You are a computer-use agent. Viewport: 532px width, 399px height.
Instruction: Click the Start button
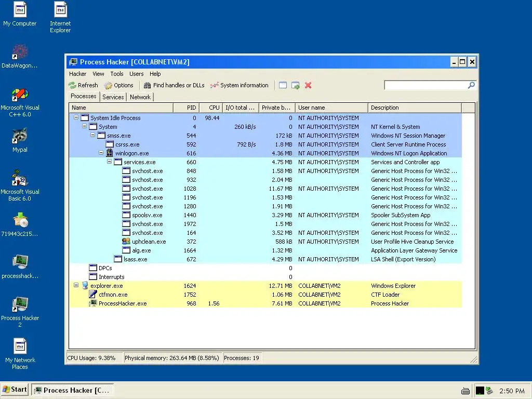(15, 390)
